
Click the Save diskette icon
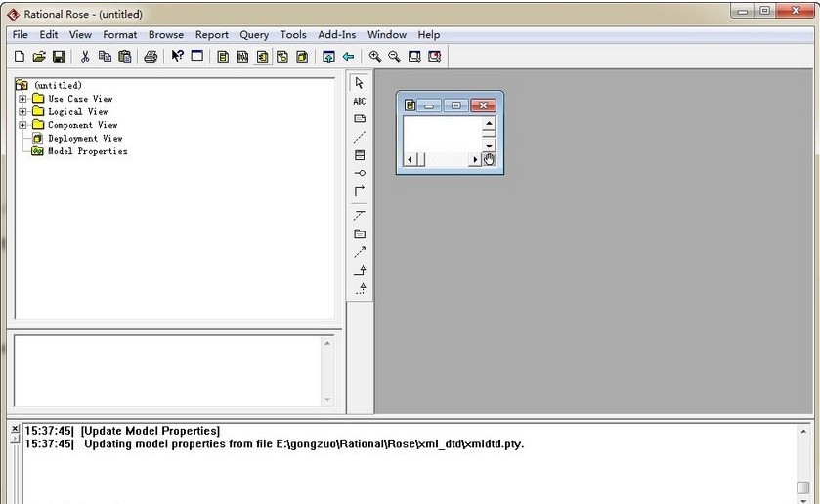click(59, 57)
